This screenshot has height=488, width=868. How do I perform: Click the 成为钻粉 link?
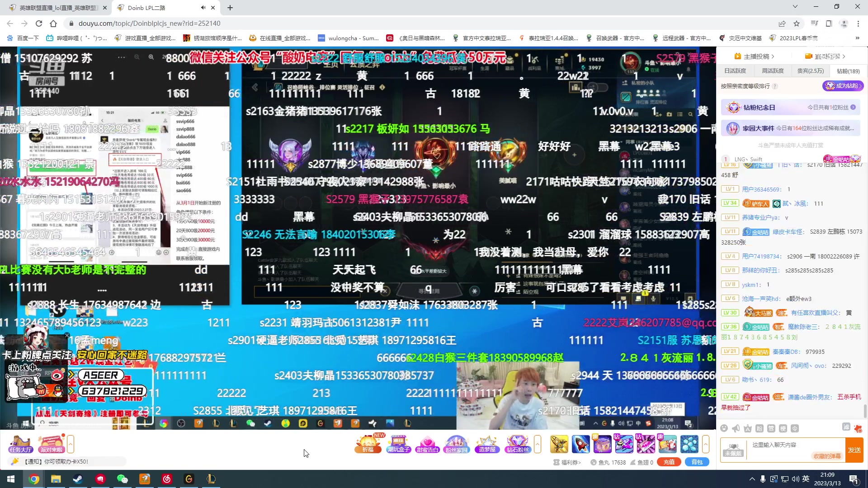pyautogui.click(x=843, y=86)
